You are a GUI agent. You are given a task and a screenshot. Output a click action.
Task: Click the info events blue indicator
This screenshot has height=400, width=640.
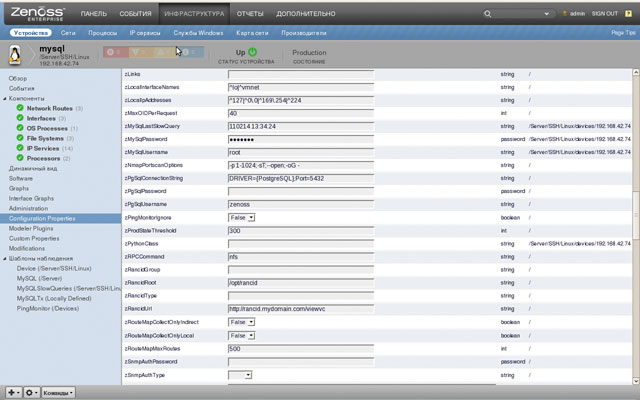[191, 52]
